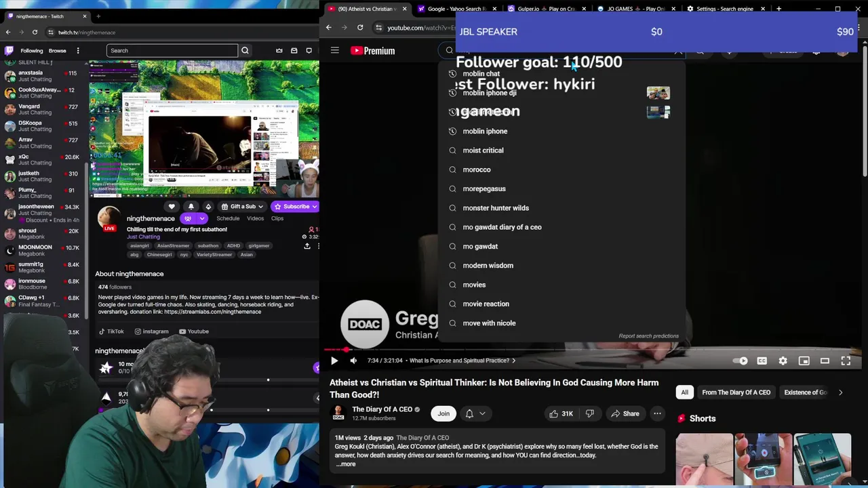Open stream-together dropdown arrow beside ningthemenace
This screenshot has width=868, height=488.
pos(202,218)
